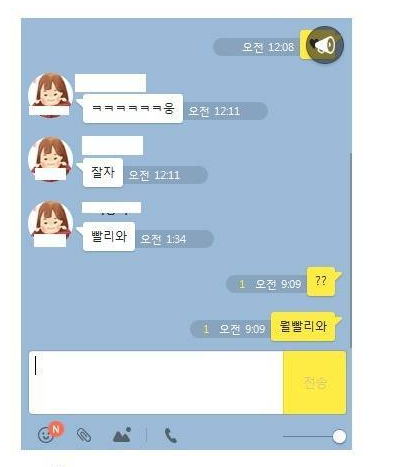Image resolution: width=407 pixels, height=467 pixels.
Task: Click the 오전 12:08 timestamp
Action: (x=268, y=47)
